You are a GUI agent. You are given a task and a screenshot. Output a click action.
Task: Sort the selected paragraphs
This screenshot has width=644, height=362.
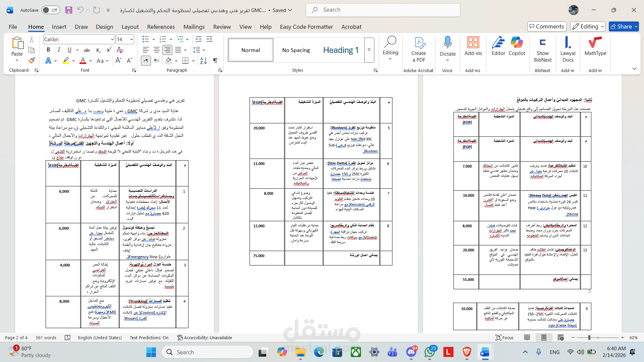[203, 61]
